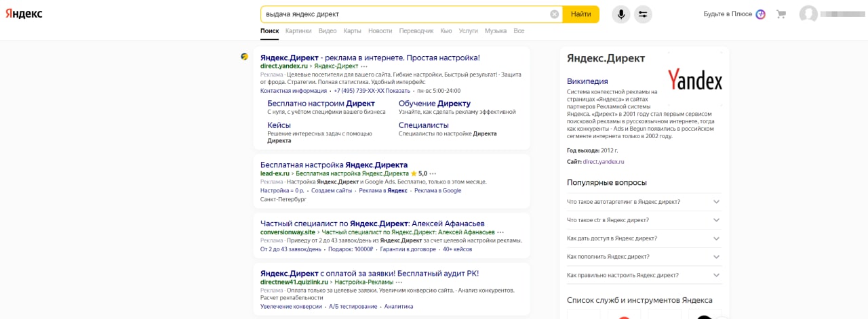The image size is (868, 319).
Task: Open the От 2 до 43 заявок/день link
Action: [291, 249]
